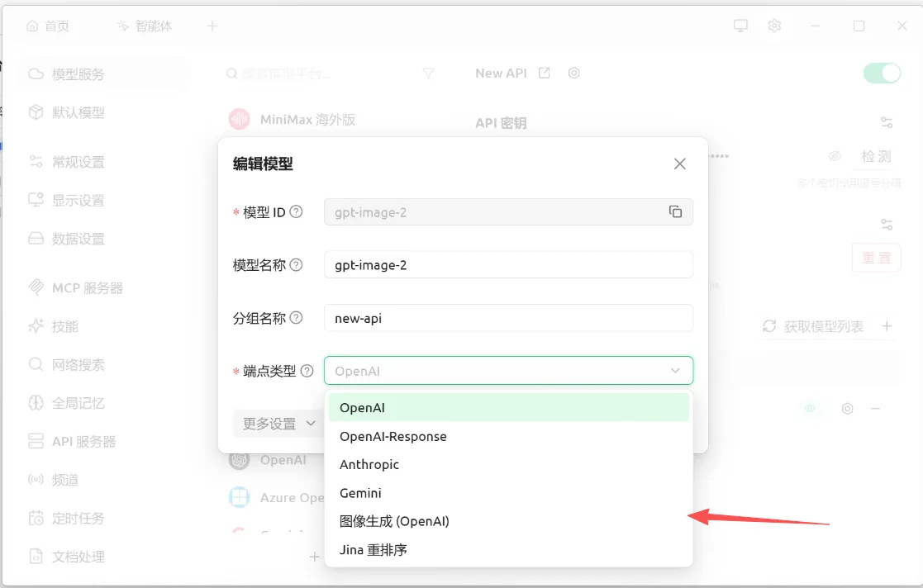The height and width of the screenshot is (588, 923).
Task: Click the 重置 reset button
Action: point(877,258)
